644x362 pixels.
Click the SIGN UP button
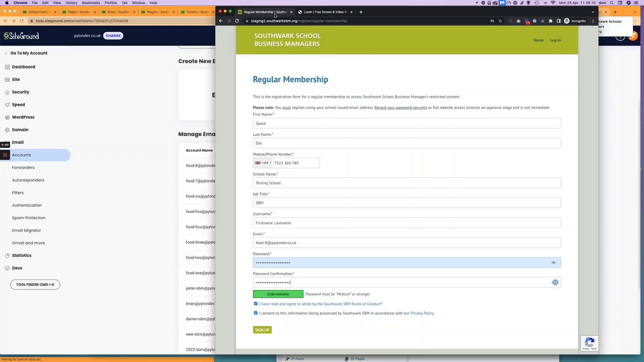click(262, 330)
